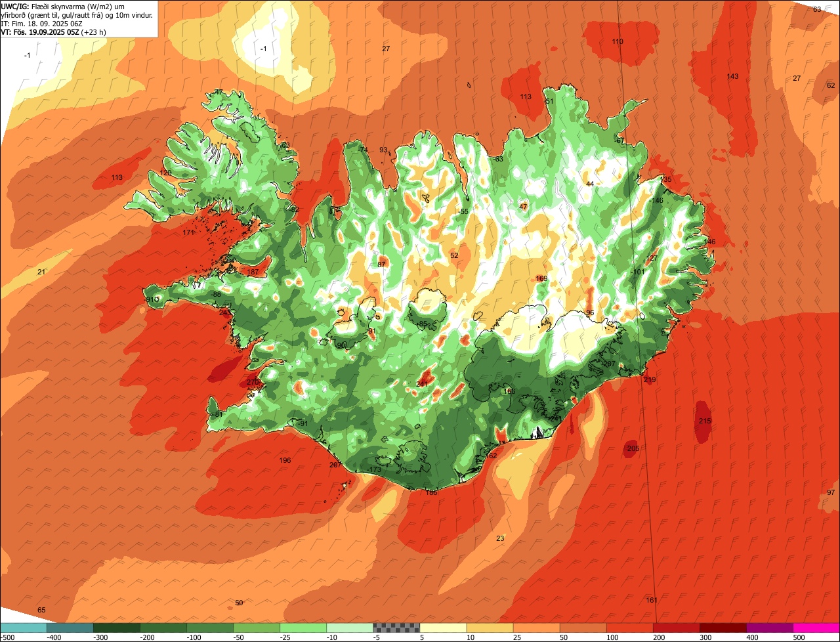This screenshot has width=840, height=642.
Task: Click the map value '161' in the bottom right
Action: click(651, 600)
